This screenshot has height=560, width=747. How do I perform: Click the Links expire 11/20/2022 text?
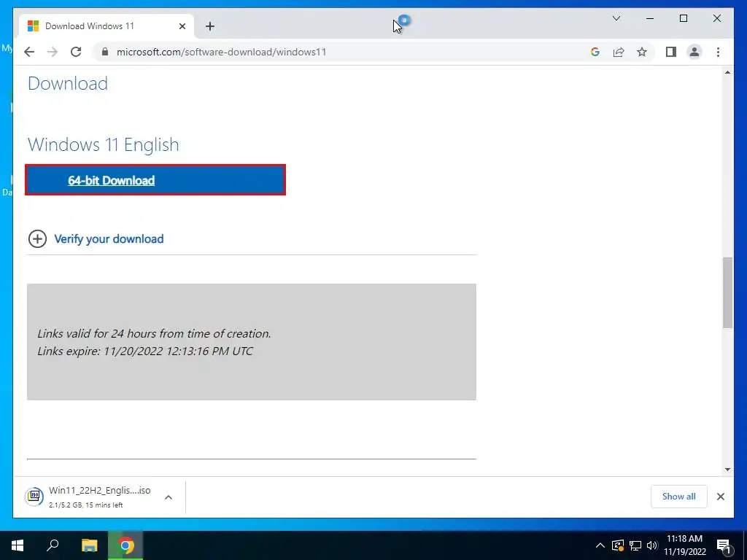tap(145, 351)
